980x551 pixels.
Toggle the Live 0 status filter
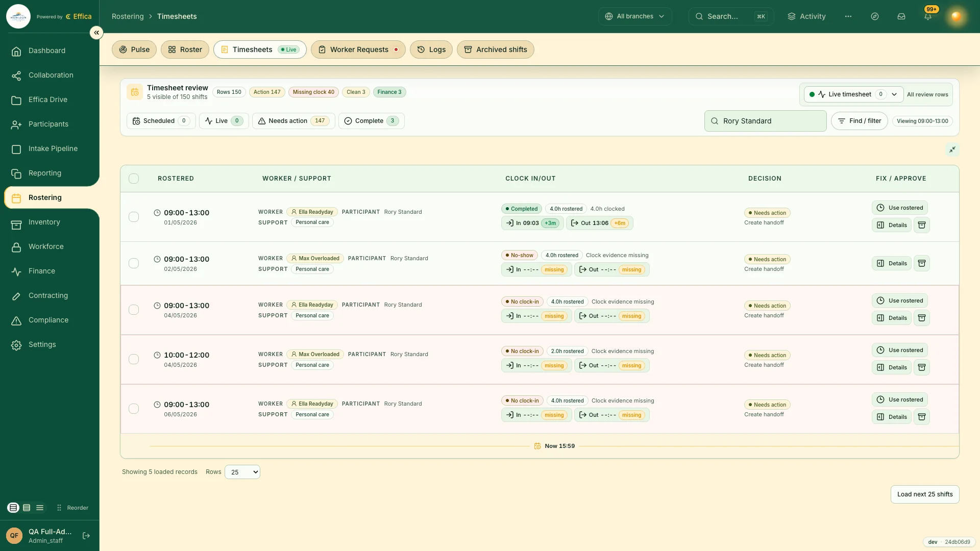click(x=224, y=121)
